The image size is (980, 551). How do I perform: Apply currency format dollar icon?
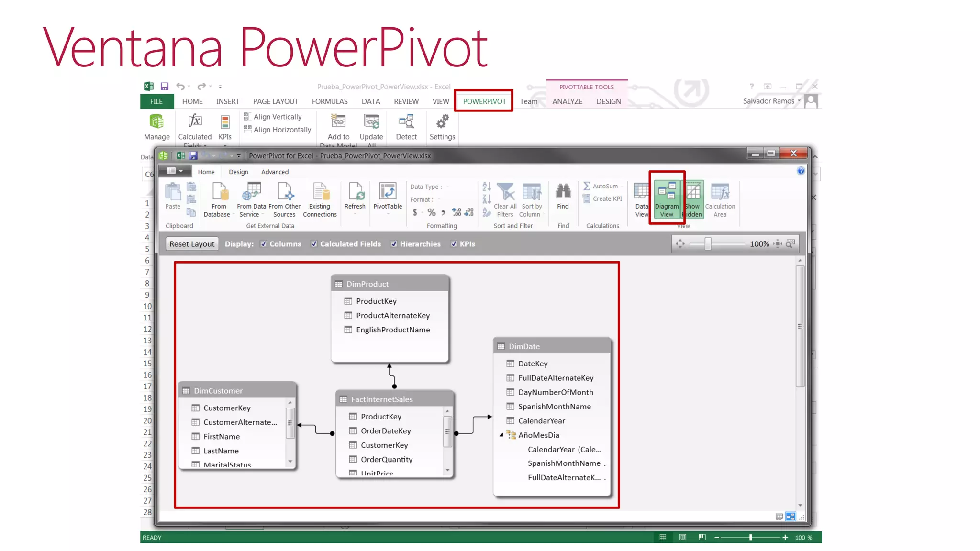[x=415, y=212]
